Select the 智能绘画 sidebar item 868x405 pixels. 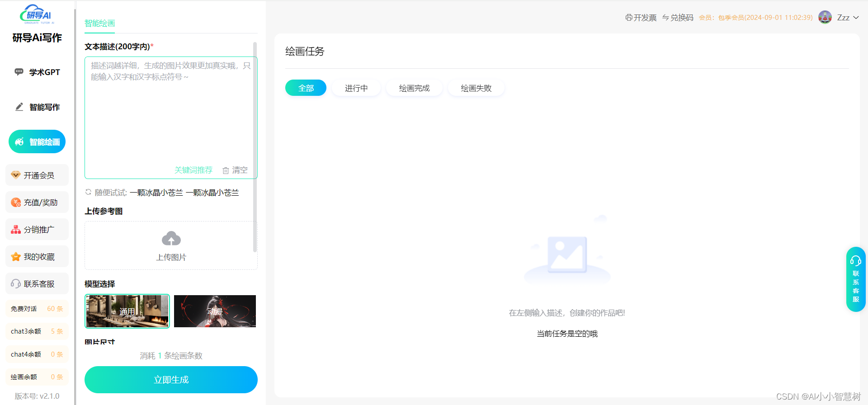pos(37,142)
